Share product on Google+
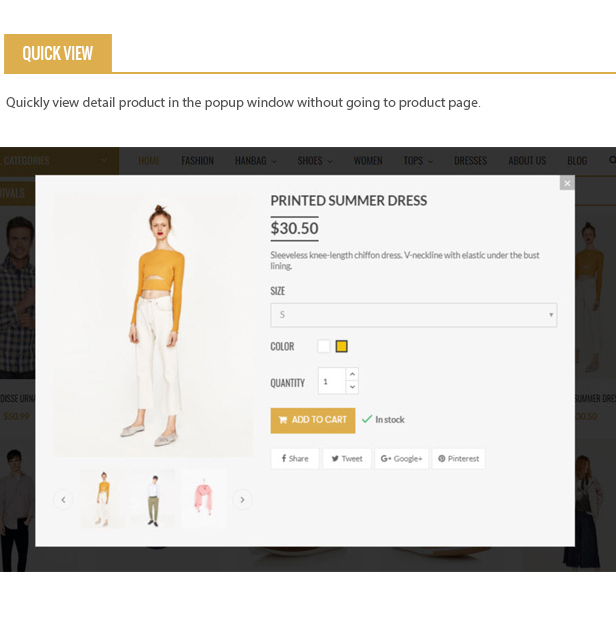This screenshot has height=638, width=616. pos(401,459)
